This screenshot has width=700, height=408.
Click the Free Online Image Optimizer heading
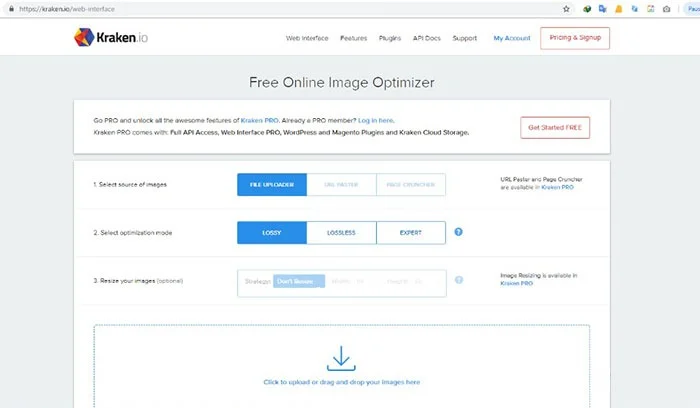pyautogui.click(x=342, y=83)
